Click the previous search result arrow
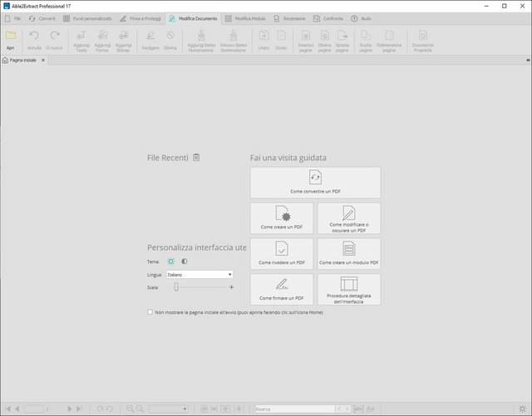 (x=339, y=409)
